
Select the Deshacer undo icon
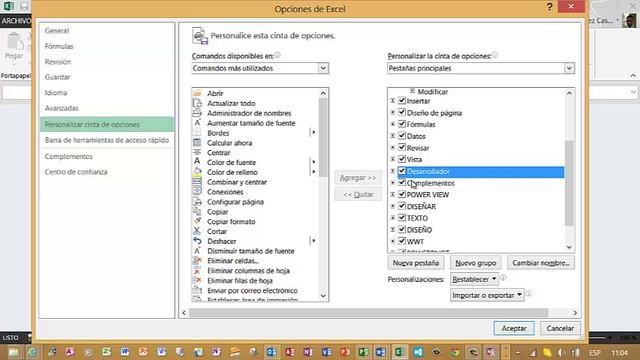pyautogui.click(x=197, y=241)
